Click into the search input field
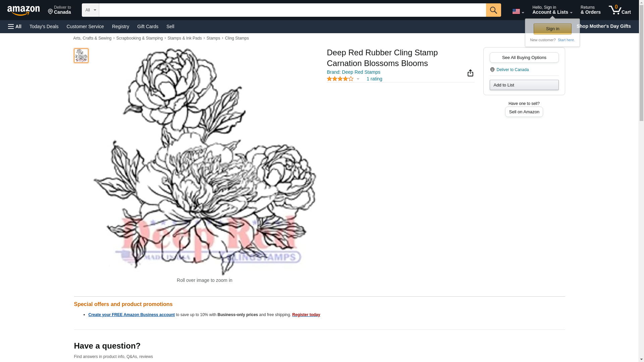Screen dimensions: 644x362 pyautogui.click(x=292, y=10)
